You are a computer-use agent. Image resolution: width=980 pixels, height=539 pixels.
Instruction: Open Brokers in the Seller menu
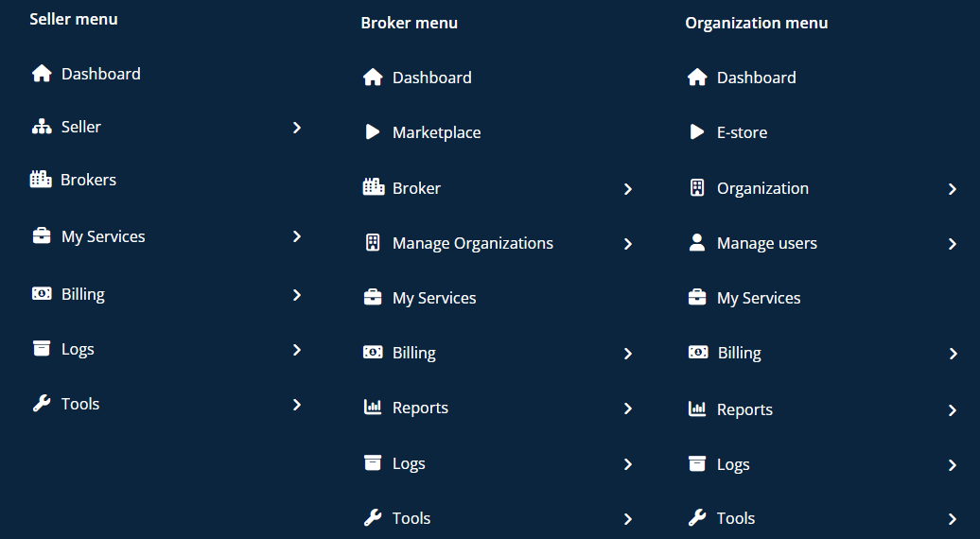[88, 180]
